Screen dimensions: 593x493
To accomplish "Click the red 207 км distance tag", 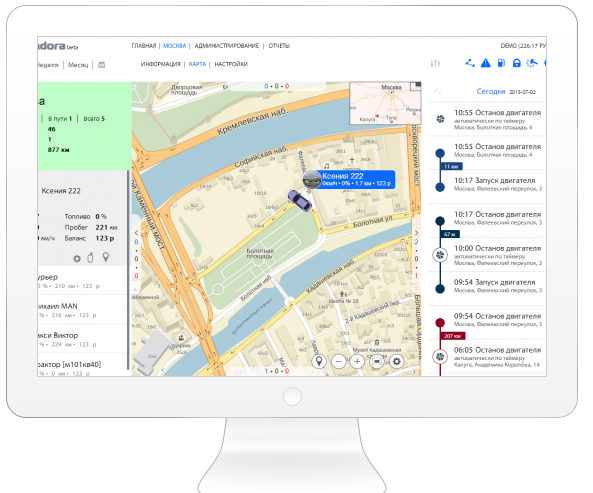I will pyautogui.click(x=453, y=336).
